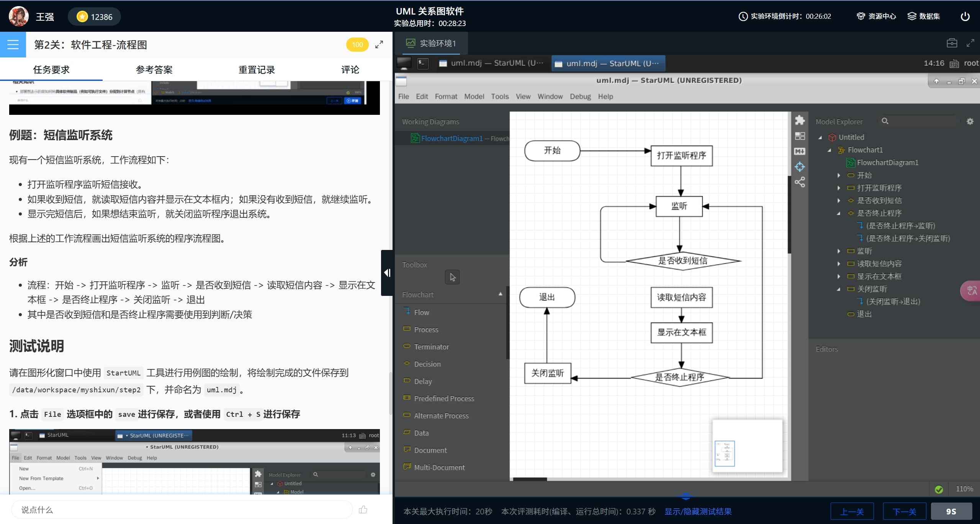Open 数据集 in the top bar
Screen dimensions: 980x524
pos(924,16)
